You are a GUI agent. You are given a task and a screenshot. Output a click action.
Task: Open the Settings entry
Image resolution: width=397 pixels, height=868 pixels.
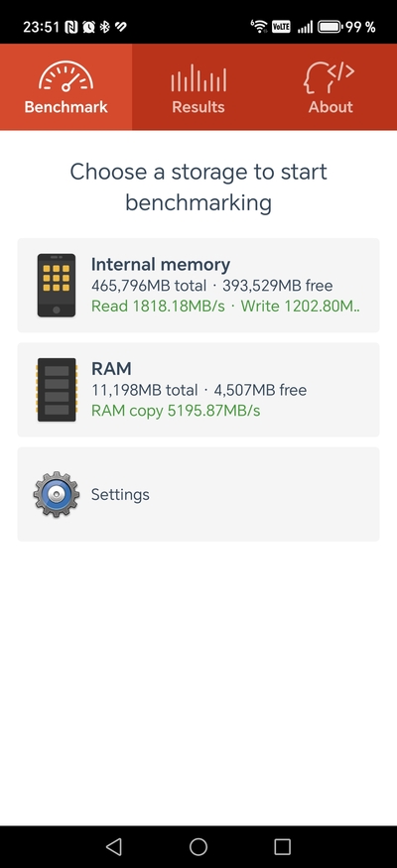pyautogui.click(x=198, y=494)
